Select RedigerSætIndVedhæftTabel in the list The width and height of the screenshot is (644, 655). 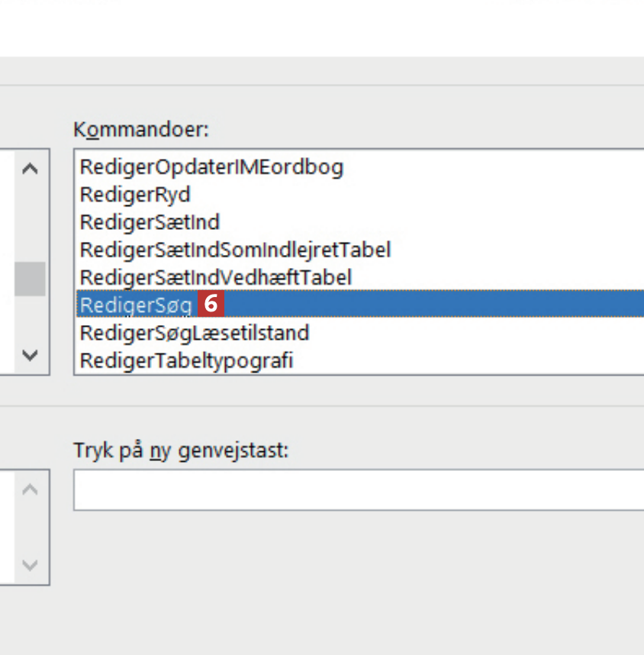pyautogui.click(x=215, y=276)
